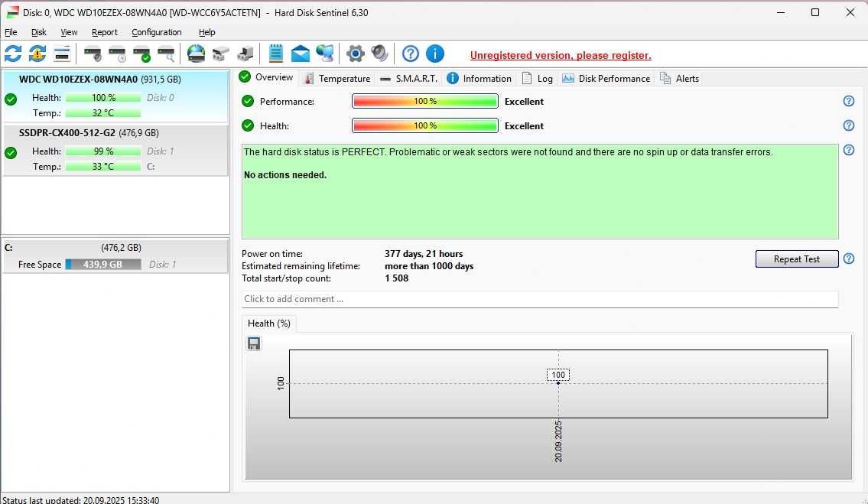Viewport: 868px width, 504px height.
Task: Switch to the Alerts tab
Action: tap(680, 79)
